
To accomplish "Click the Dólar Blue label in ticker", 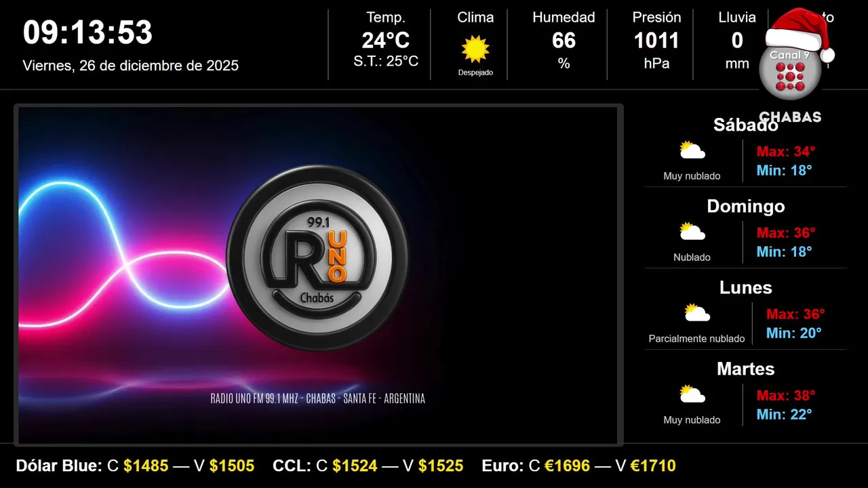I will (x=59, y=466).
